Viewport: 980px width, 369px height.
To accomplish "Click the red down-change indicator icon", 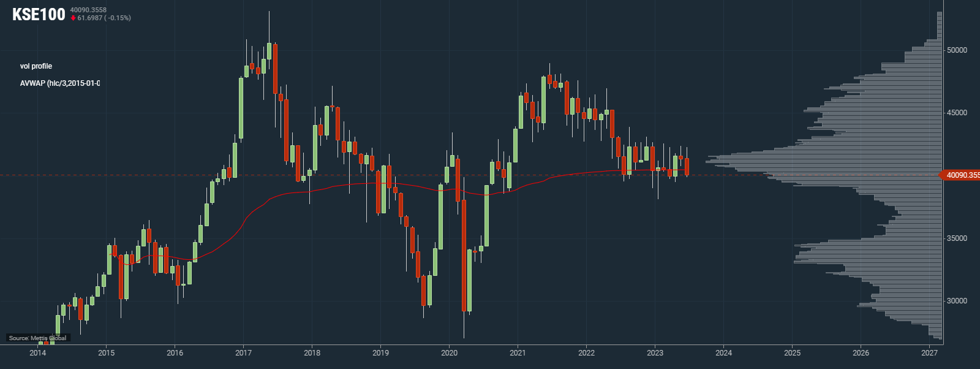I will pos(73,18).
